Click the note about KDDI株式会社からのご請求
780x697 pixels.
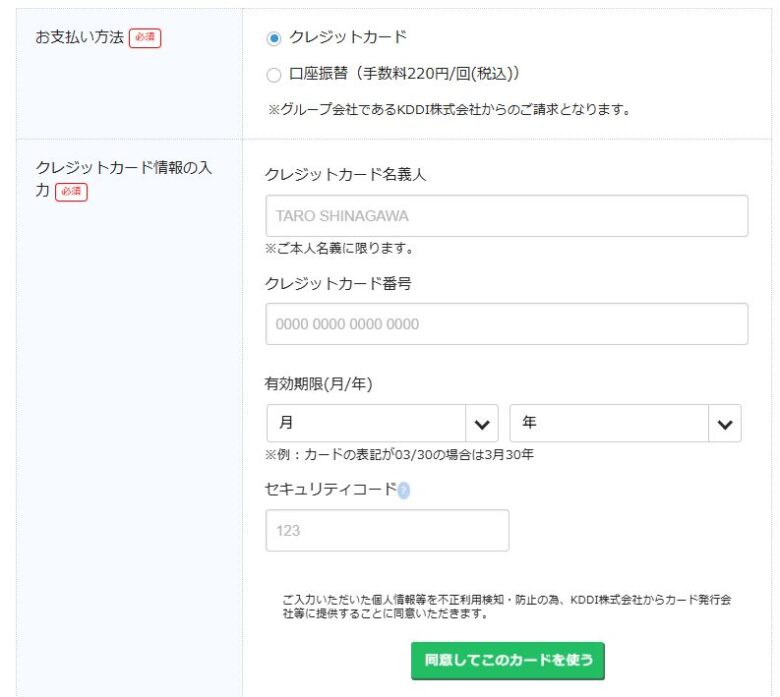point(449,109)
